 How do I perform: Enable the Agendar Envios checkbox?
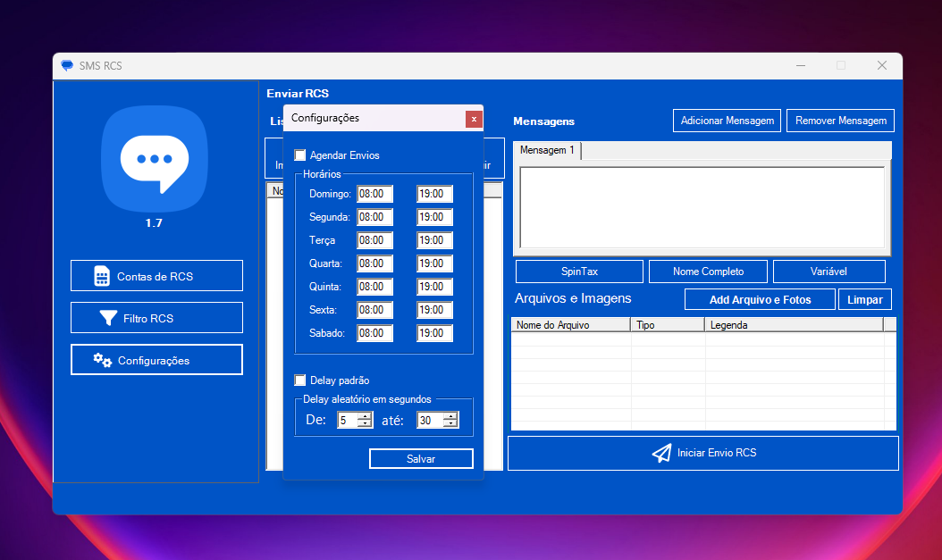[300, 155]
